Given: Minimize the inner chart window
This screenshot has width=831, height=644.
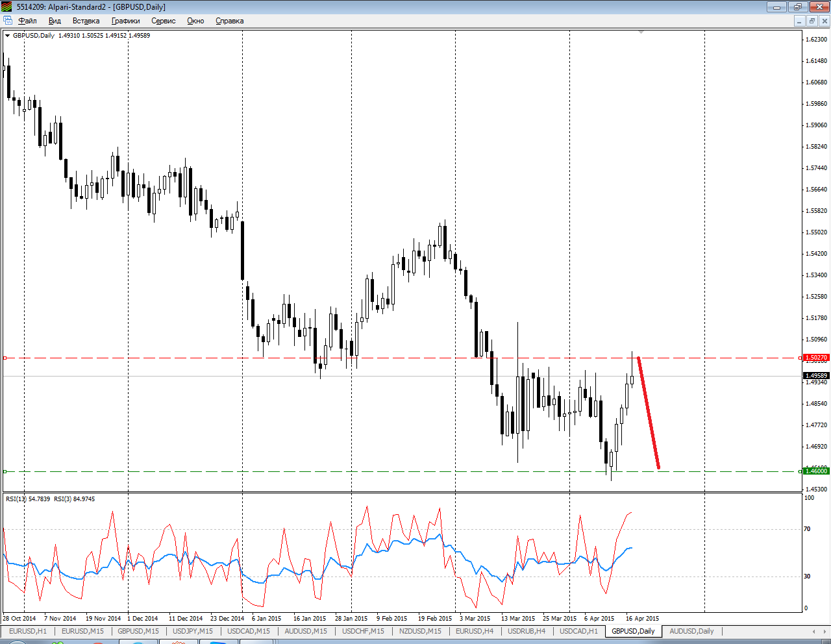Looking at the screenshot, I should 799,21.
